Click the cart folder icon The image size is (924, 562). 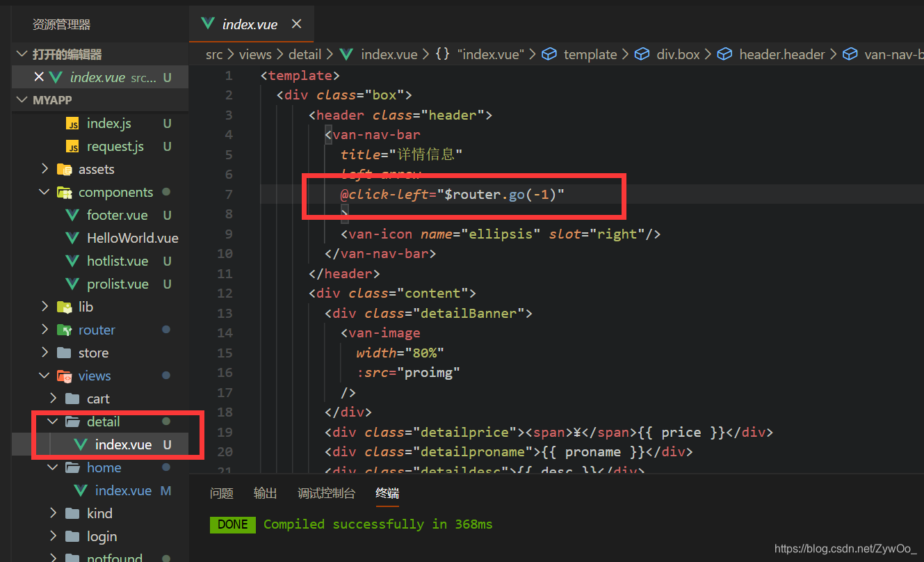pos(72,399)
